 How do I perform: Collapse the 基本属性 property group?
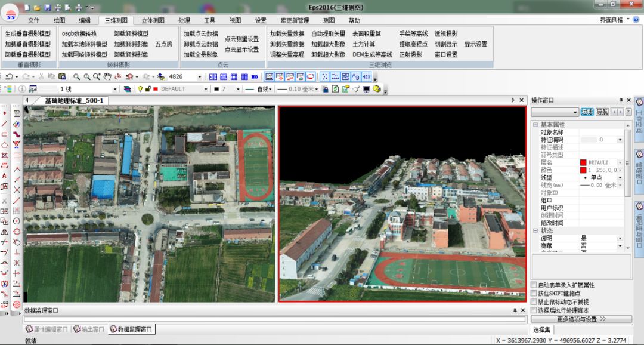[x=535, y=124]
